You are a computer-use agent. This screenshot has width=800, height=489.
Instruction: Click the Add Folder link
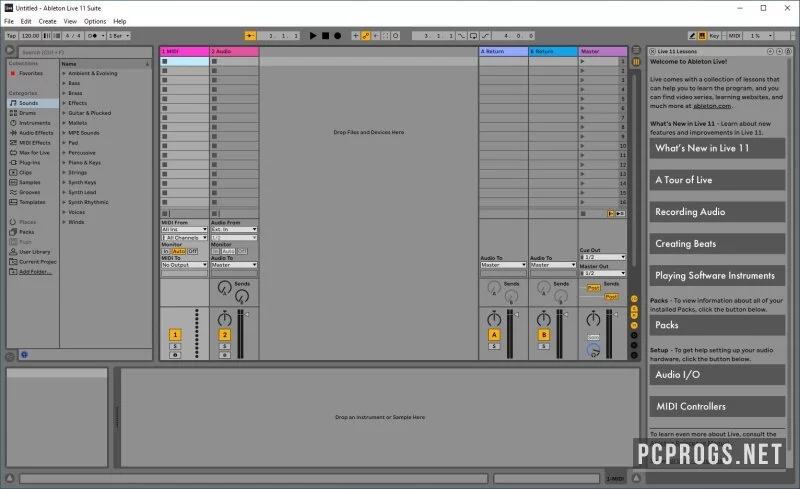[35, 272]
